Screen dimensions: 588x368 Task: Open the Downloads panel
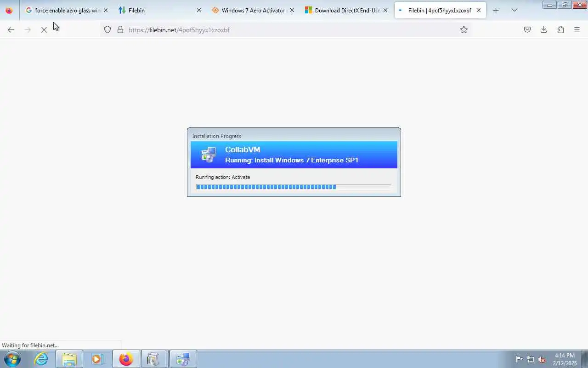coord(544,30)
